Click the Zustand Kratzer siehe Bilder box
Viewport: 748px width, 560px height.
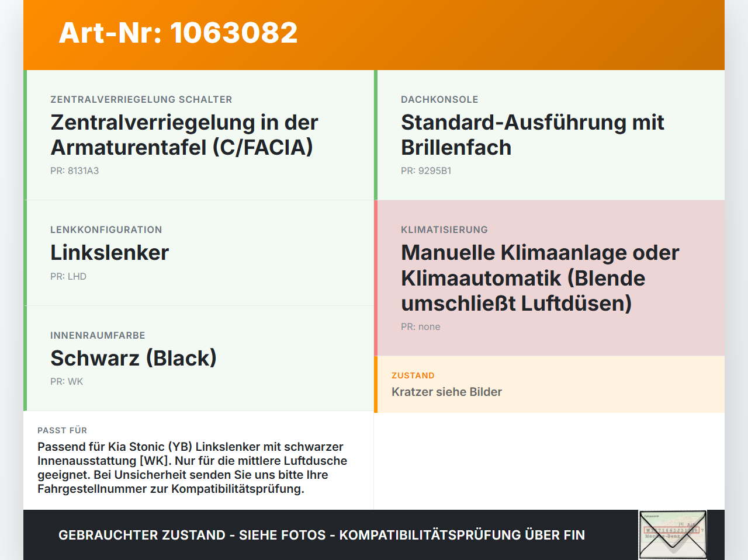tap(549, 384)
